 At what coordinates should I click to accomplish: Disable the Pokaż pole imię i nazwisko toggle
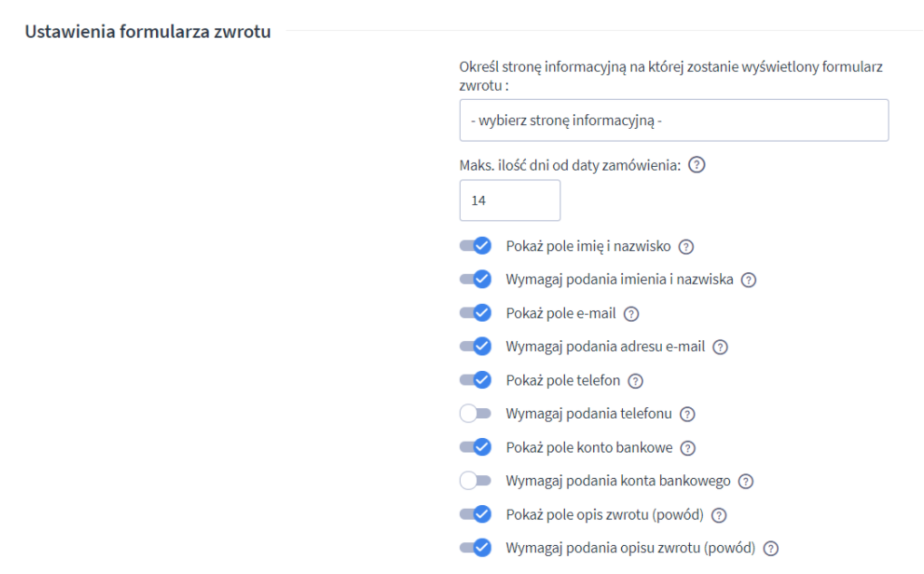(475, 246)
